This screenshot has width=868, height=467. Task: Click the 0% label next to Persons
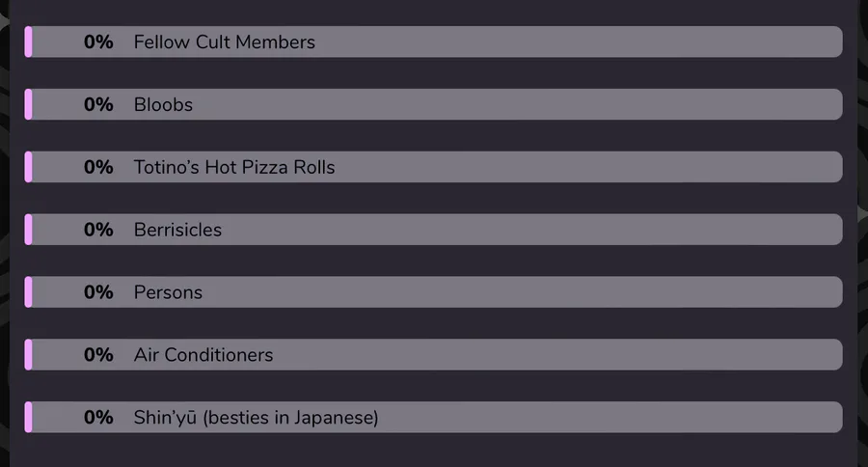(98, 292)
